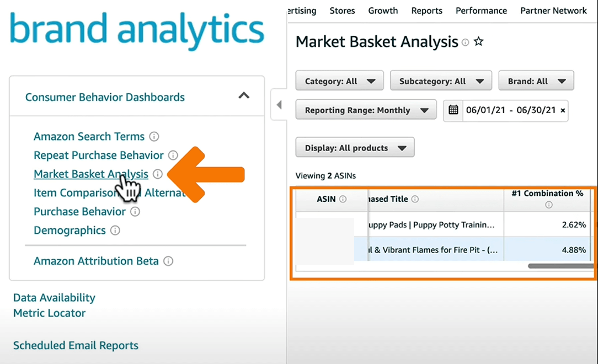This screenshot has height=364, width=598.
Task: Go to the Metric Locator link
Action: [49, 313]
